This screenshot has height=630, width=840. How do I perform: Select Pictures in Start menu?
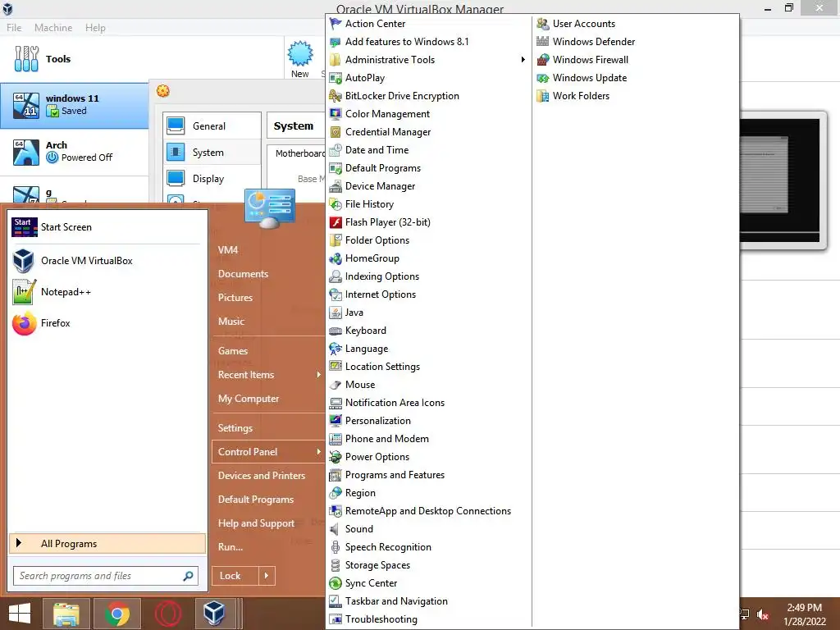point(235,297)
